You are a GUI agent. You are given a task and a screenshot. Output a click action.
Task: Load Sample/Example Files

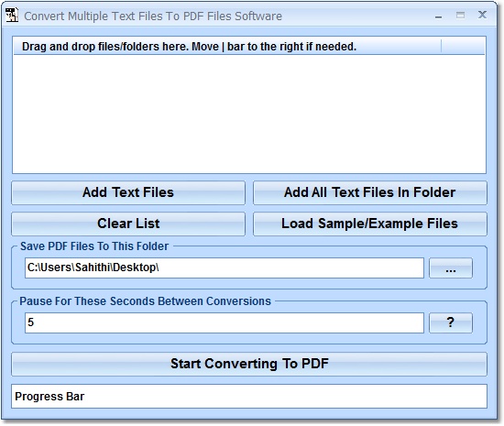pos(370,224)
